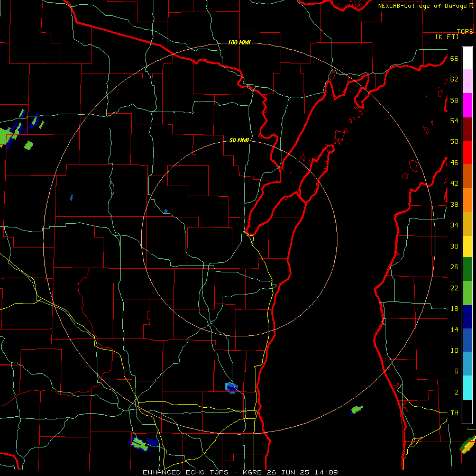Click the "50" legend value

454,142
